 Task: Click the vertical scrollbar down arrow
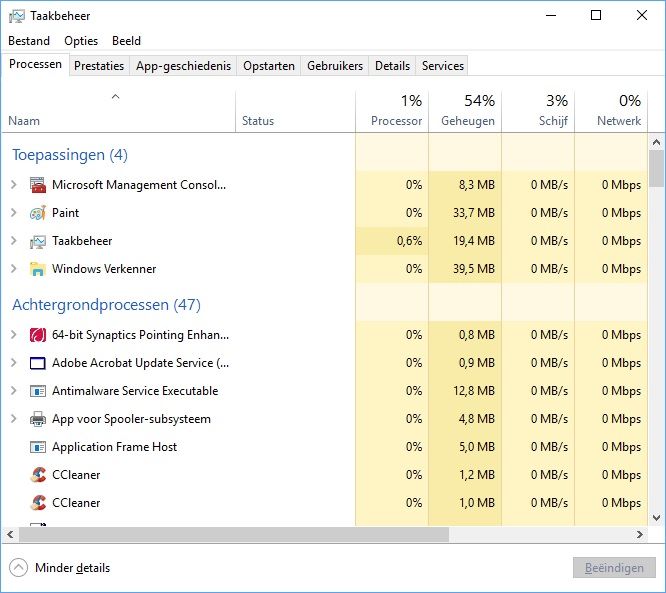pyautogui.click(x=656, y=518)
